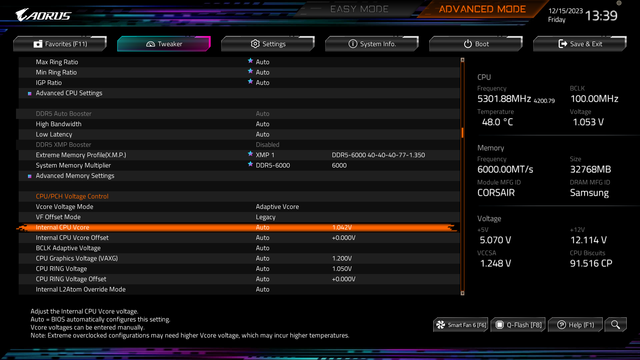Switch to the Tweaker tab
The image size is (640, 360).
click(164, 44)
